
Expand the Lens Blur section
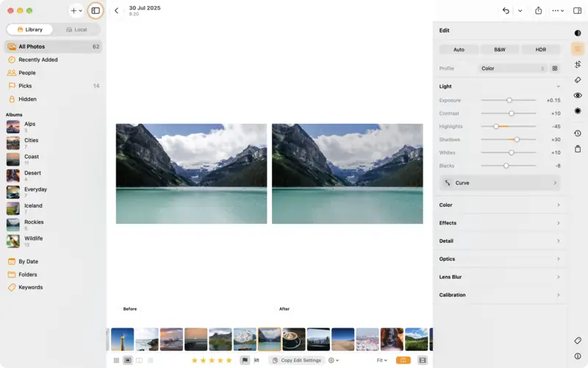tap(500, 277)
